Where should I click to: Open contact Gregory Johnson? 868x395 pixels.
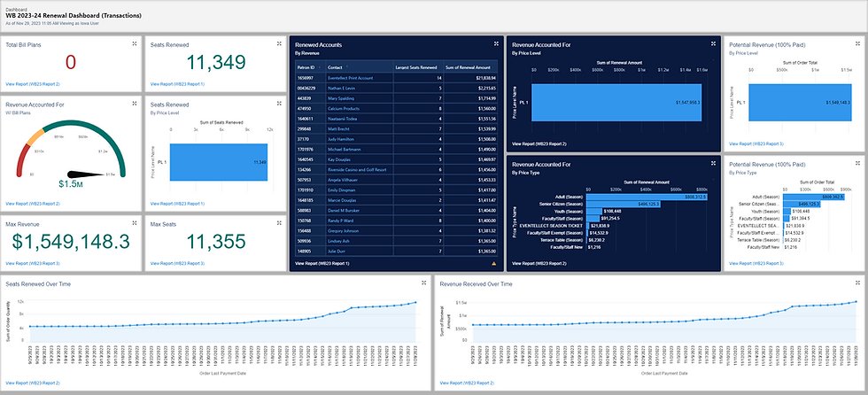coord(343,230)
